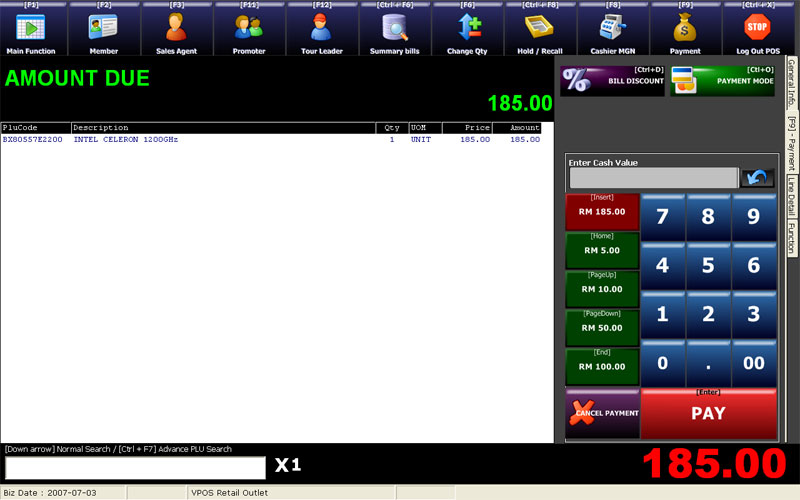Switch to the General Info side tab
The width and height of the screenshot is (800, 500).
coord(791,83)
